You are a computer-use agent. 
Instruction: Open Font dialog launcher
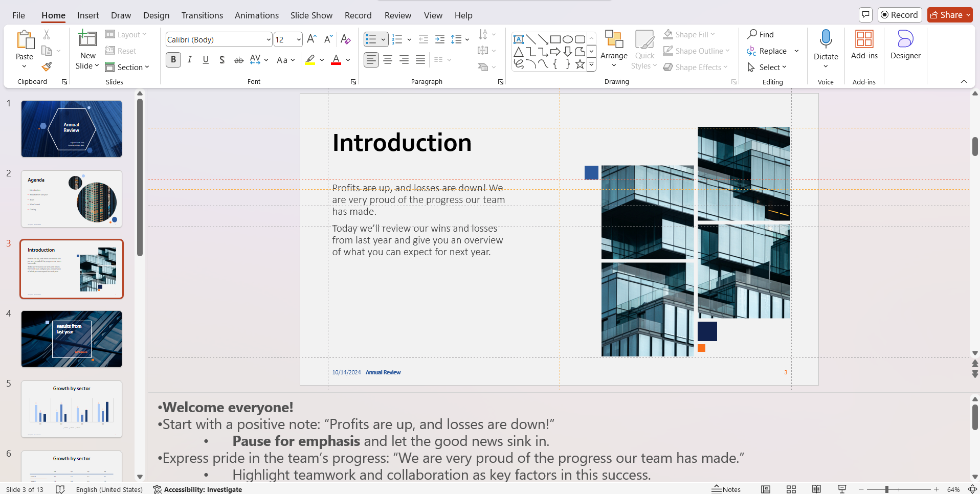coord(353,82)
